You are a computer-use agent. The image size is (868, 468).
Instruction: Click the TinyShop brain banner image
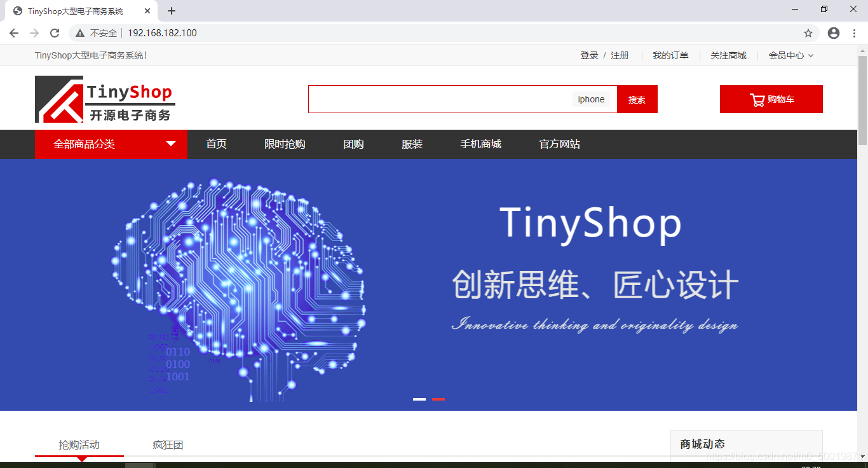pos(429,284)
